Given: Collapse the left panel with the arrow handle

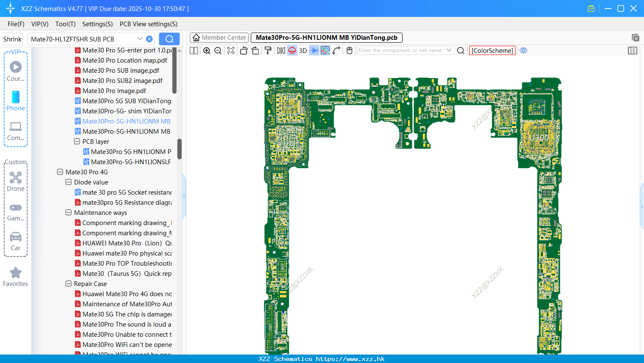Looking at the screenshot, I should (184, 195).
